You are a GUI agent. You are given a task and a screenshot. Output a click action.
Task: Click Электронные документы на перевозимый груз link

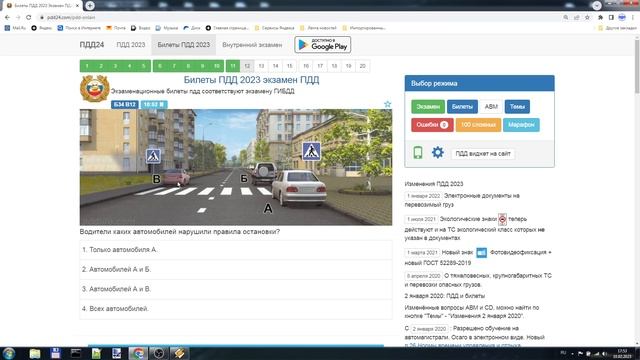(x=462, y=200)
